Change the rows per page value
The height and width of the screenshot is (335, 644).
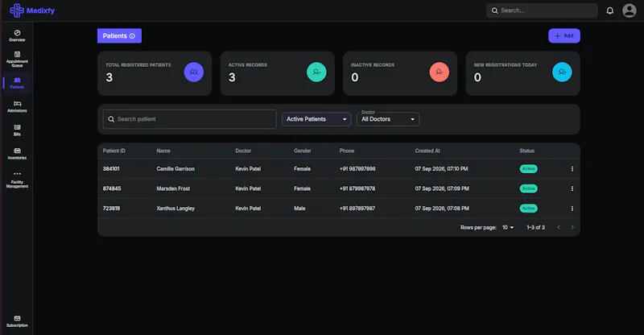coord(508,227)
